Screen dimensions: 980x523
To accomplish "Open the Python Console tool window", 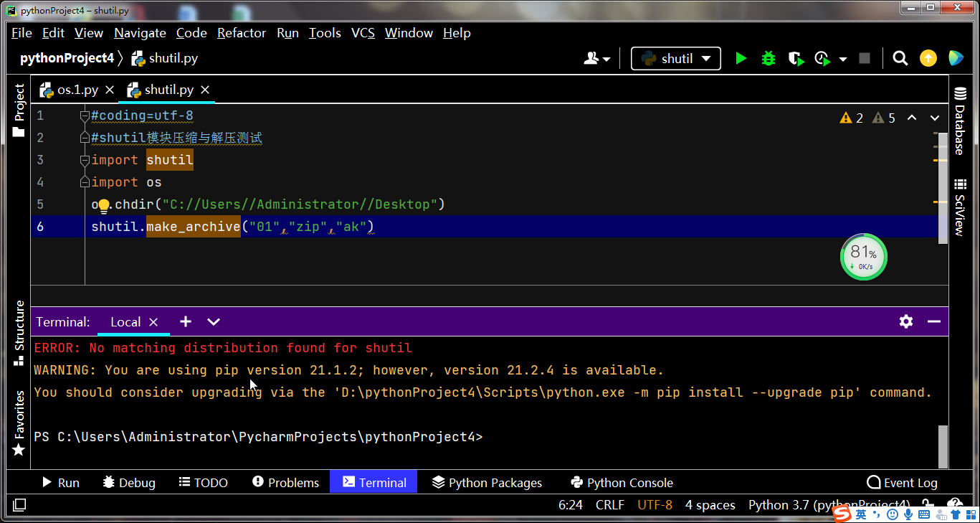I will tap(622, 483).
